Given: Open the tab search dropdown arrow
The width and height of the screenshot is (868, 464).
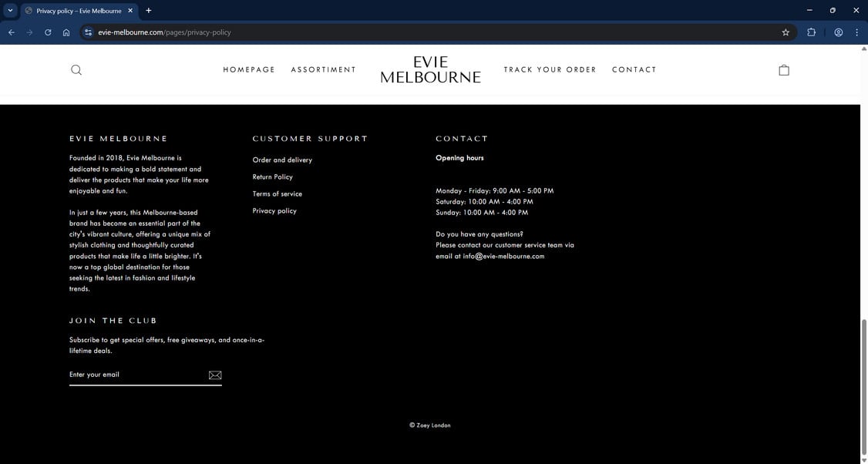Looking at the screenshot, I should tap(10, 11).
